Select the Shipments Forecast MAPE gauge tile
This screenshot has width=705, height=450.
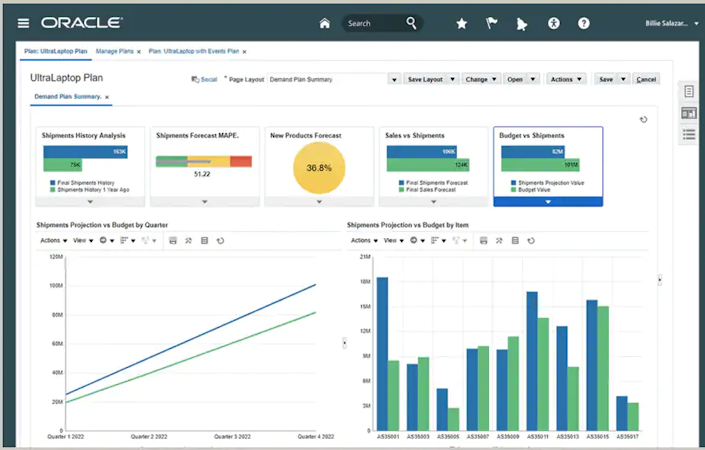pos(205,167)
